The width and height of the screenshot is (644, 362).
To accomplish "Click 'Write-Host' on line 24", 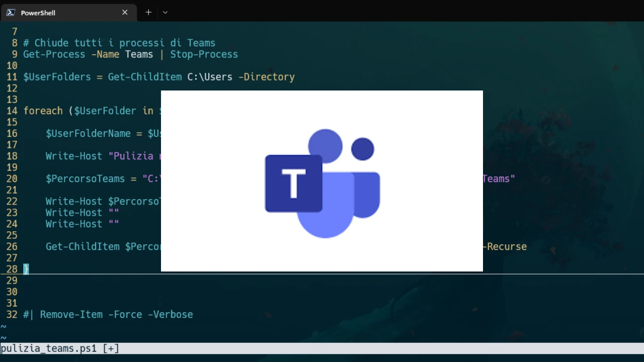I will click(74, 224).
